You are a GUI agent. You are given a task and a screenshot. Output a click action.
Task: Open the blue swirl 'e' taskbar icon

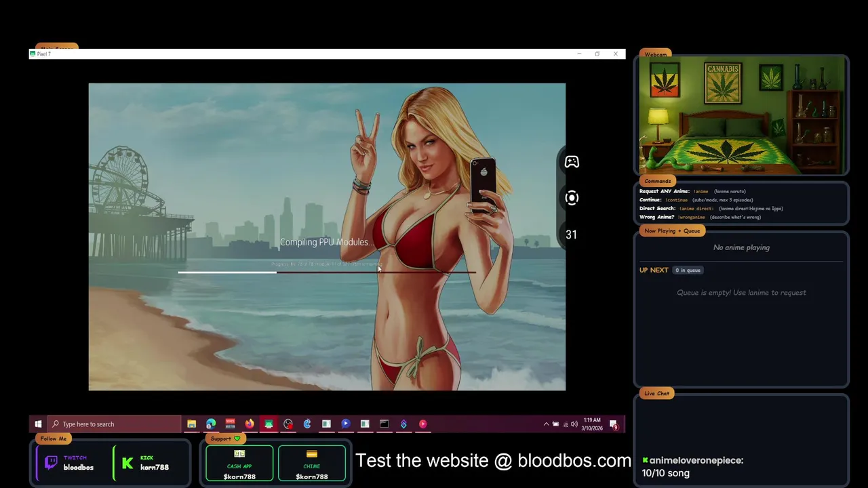(307, 424)
